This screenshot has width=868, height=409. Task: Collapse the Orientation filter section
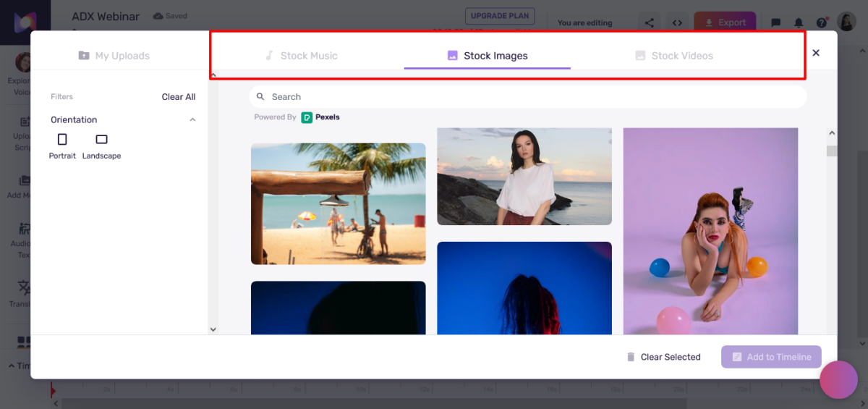192,120
